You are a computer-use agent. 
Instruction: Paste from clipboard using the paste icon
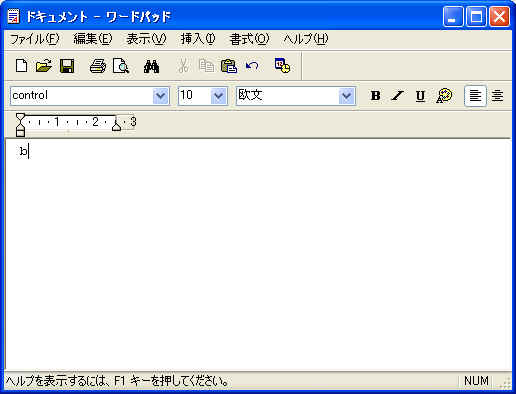[229, 66]
